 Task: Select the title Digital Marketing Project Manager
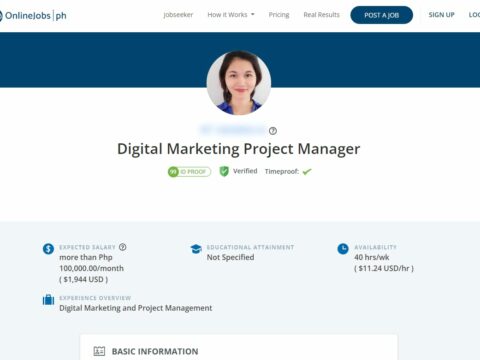click(239, 149)
